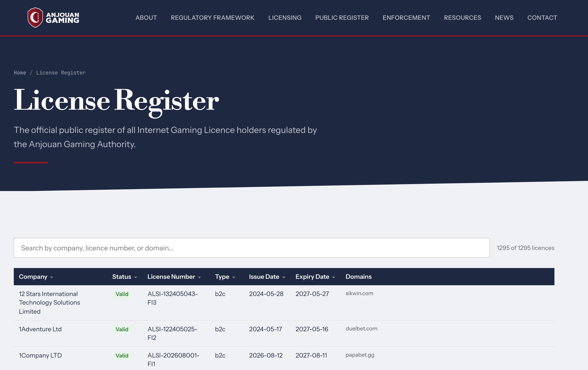
Task: Open the About menu item
Action: [146, 18]
